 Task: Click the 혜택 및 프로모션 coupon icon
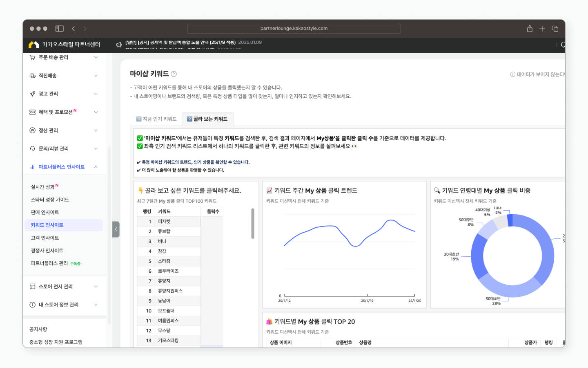point(33,112)
